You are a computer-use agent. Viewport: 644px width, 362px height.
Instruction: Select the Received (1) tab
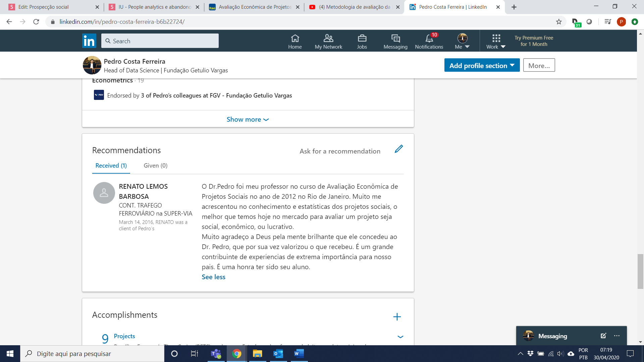tap(111, 166)
